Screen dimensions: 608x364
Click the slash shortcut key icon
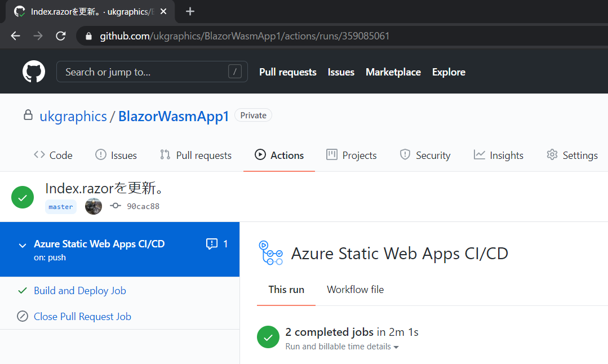234,72
